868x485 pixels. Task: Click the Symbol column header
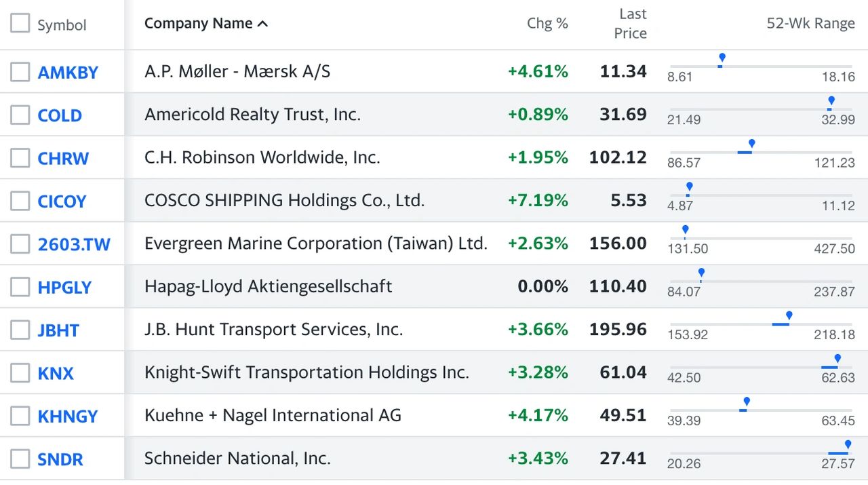(x=62, y=25)
